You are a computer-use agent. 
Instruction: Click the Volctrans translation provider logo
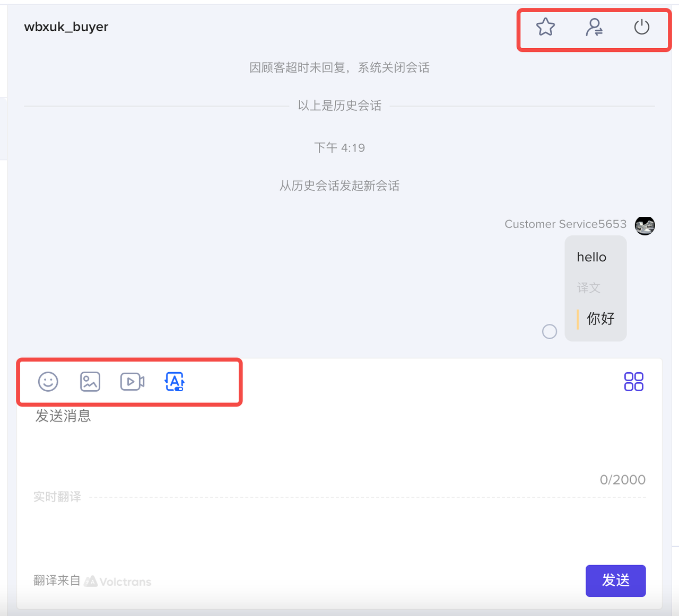[x=118, y=582]
